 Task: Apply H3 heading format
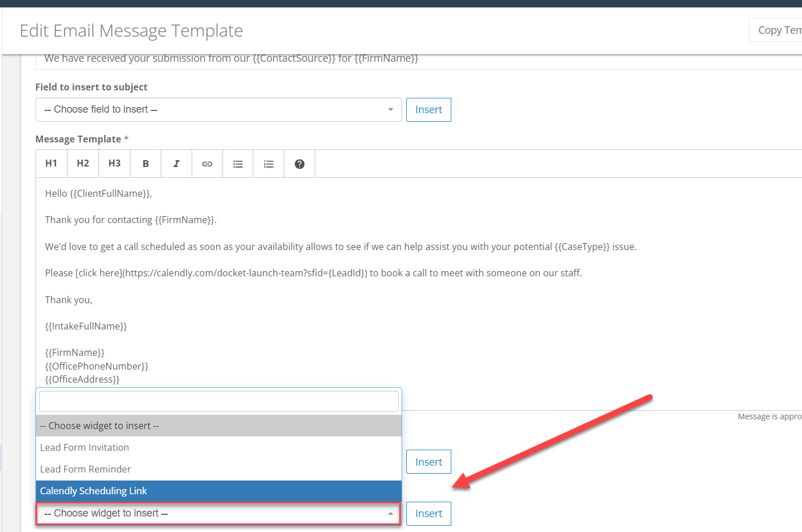pyautogui.click(x=114, y=164)
